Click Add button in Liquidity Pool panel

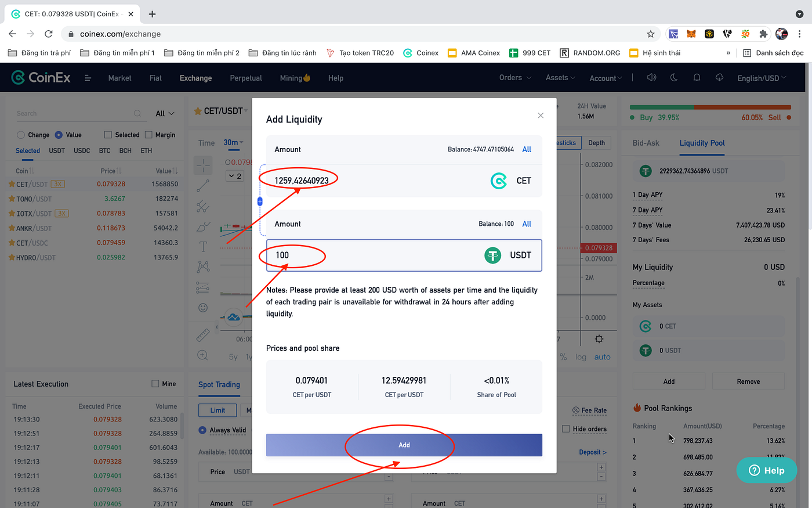pyautogui.click(x=669, y=381)
